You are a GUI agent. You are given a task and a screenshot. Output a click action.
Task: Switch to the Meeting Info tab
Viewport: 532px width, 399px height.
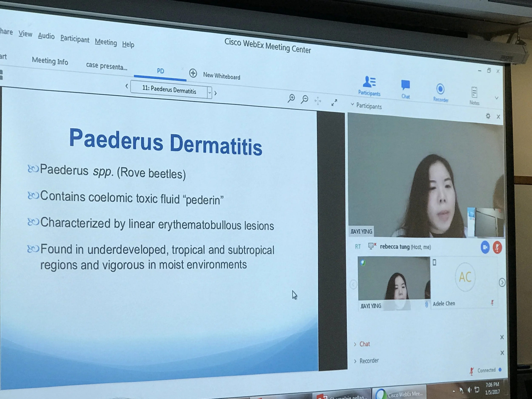pos(50,61)
